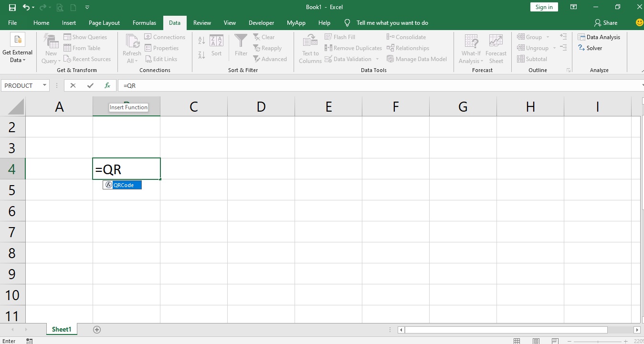The width and height of the screenshot is (644, 344).
Task: Open the Group dropdown arrow
Action: (548, 37)
